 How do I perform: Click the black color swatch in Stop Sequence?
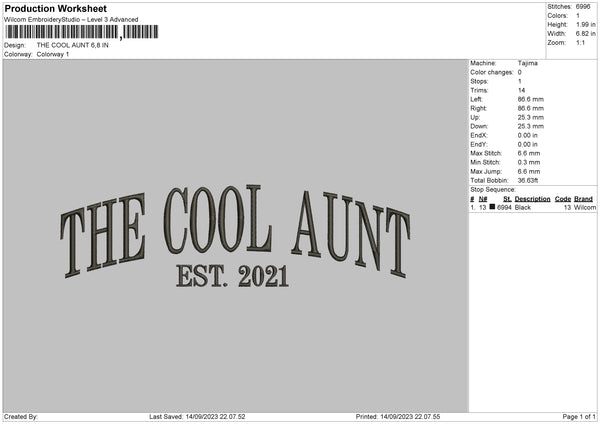pos(494,207)
